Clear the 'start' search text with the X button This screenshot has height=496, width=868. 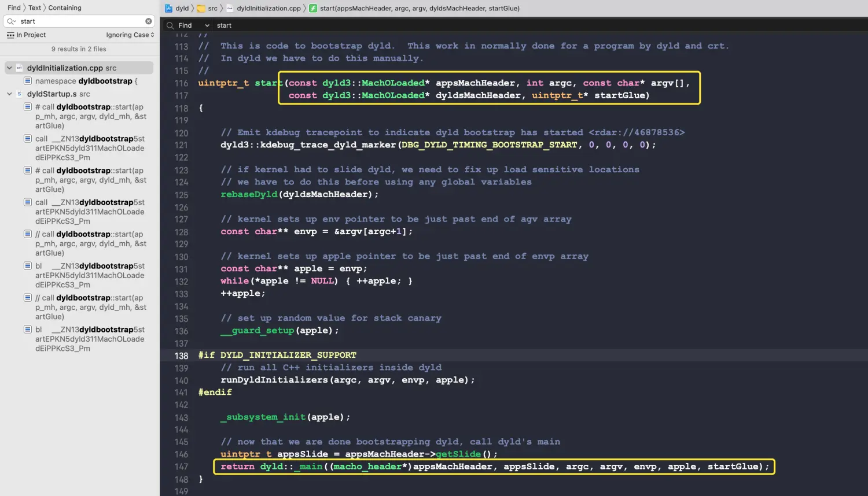point(149,21)
